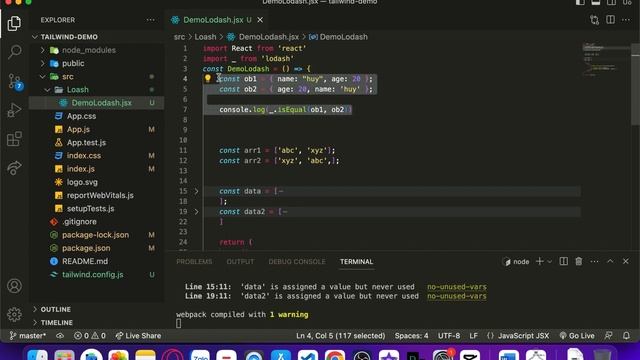640x360 pixels.
Task: Open the Live Share activity icon
Action: coord(14,168)
